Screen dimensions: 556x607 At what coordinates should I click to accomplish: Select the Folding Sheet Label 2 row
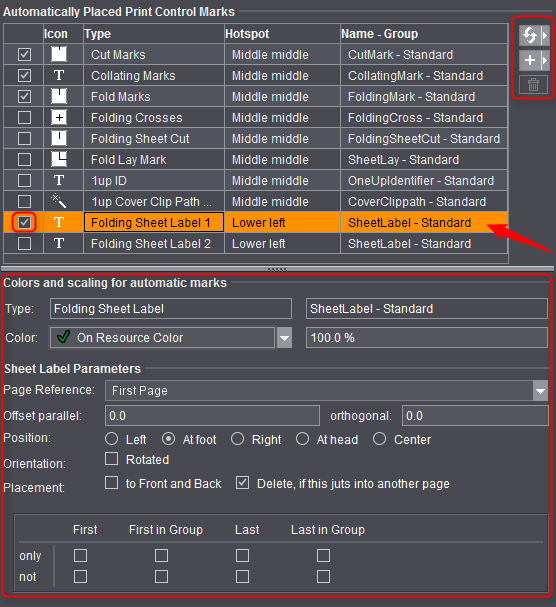[x=256, y=243]
